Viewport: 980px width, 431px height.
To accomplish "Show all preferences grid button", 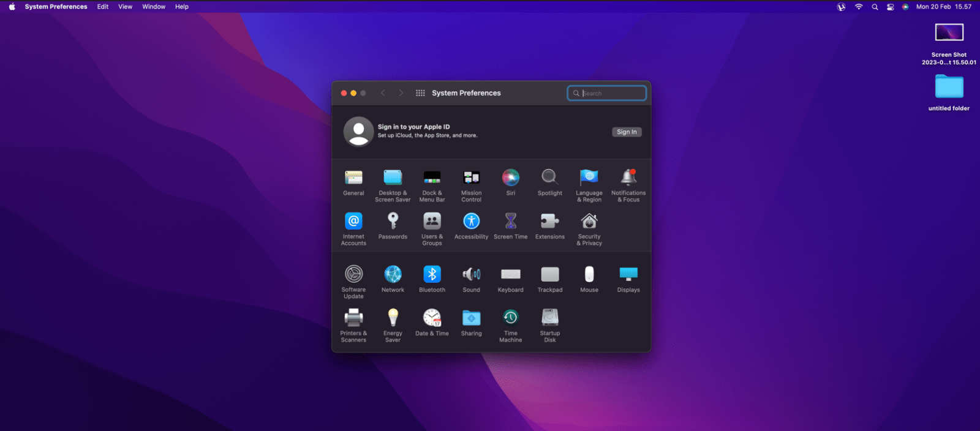I will (420, 93).
